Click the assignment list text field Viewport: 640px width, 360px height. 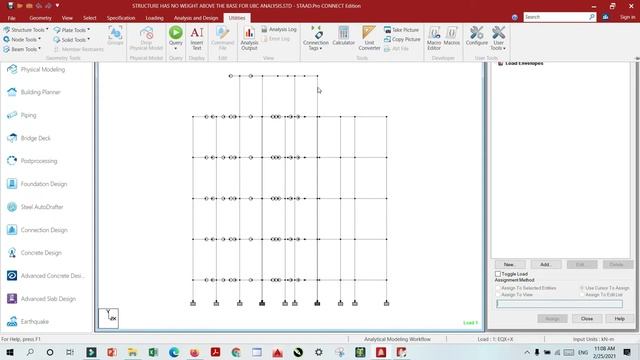(559, 304)
